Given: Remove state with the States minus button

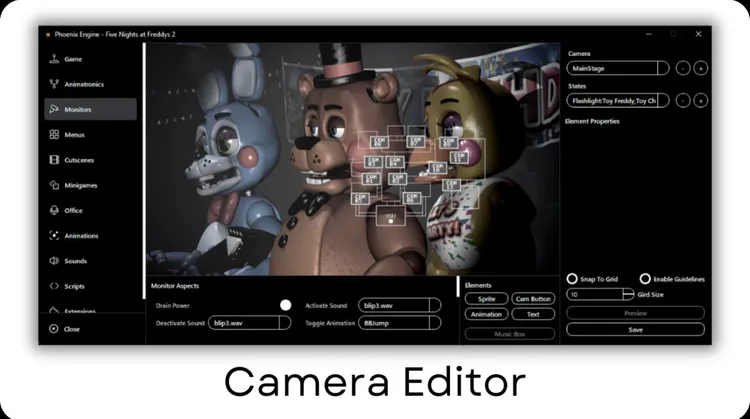Looking at the screenshot, I should coord(683,101).
